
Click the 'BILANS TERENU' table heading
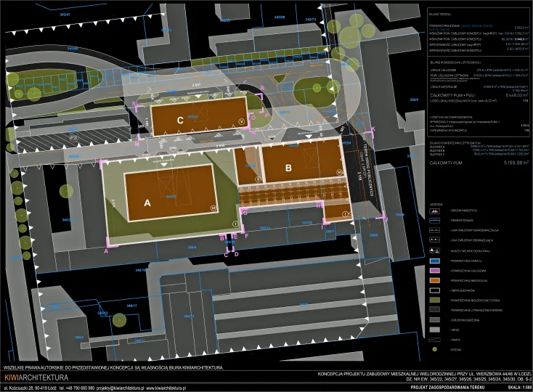[442, 14]
